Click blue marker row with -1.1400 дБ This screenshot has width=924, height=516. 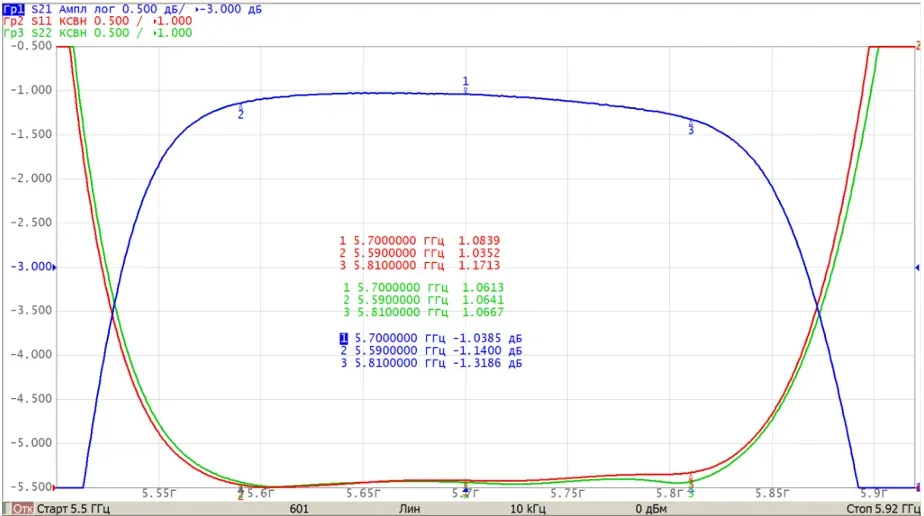tap(431, 351)
